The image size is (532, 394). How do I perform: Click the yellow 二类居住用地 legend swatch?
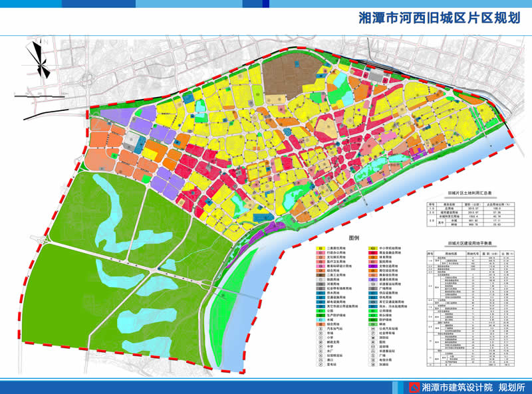(x=320, y=247)
